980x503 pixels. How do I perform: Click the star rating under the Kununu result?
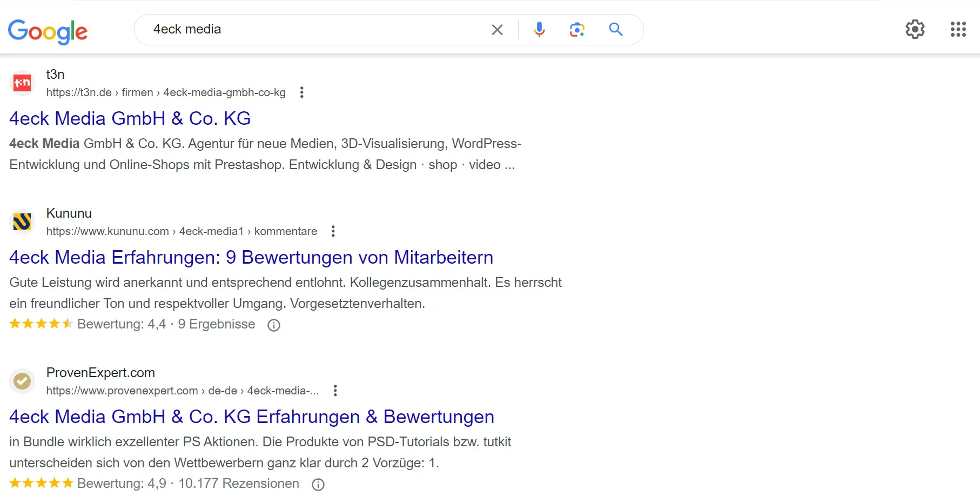[41, 324]
